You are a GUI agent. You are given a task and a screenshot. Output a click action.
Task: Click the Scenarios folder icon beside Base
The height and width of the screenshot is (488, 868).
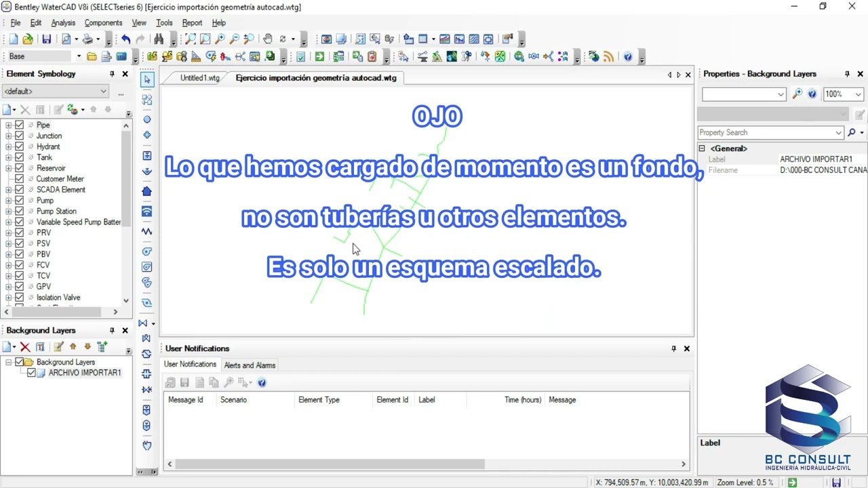92,57
